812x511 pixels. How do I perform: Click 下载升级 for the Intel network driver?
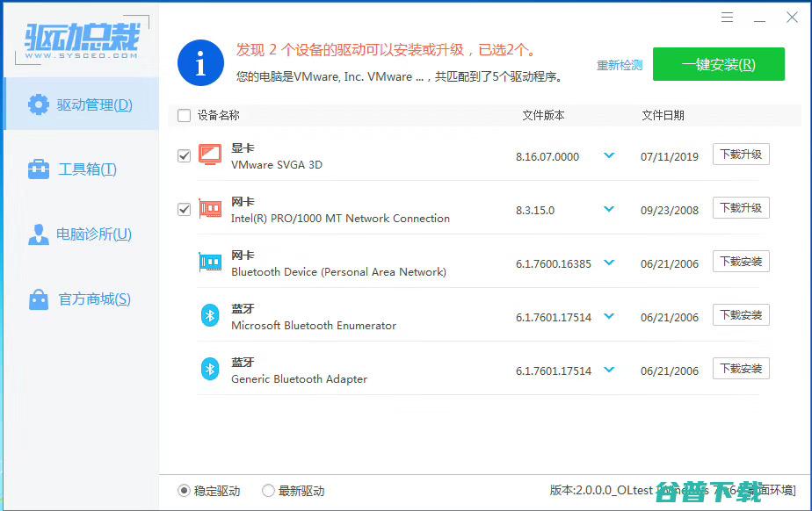(741, 208)
